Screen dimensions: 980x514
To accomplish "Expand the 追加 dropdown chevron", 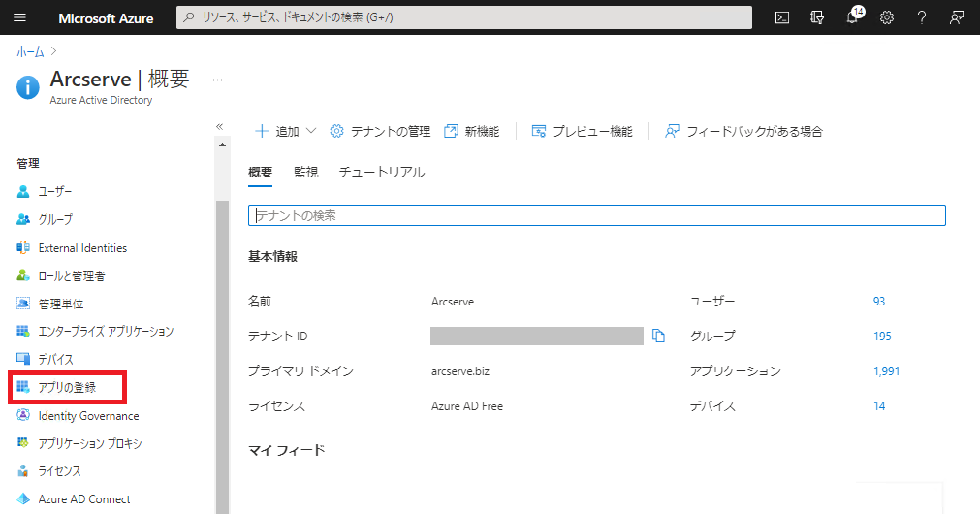I will 310,131.
